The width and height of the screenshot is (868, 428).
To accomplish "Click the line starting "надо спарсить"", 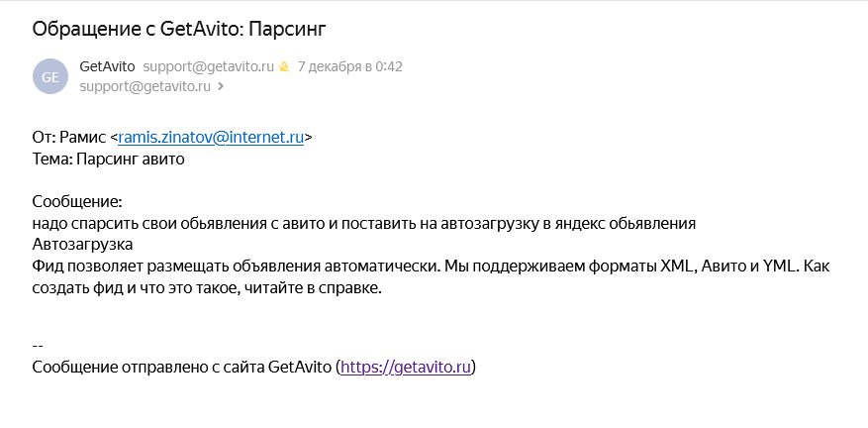I will (x=364, y=223).
